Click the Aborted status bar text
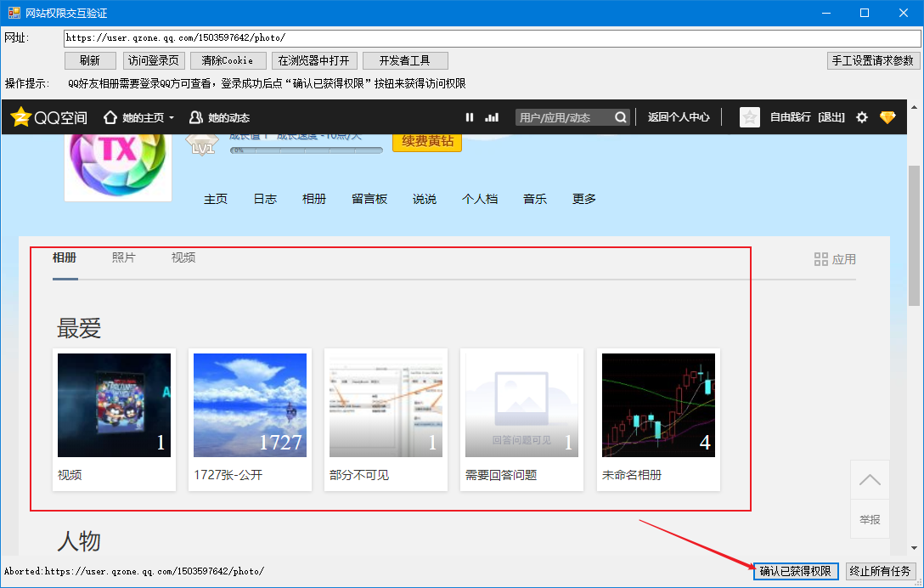924x588 pixels. 134,571
